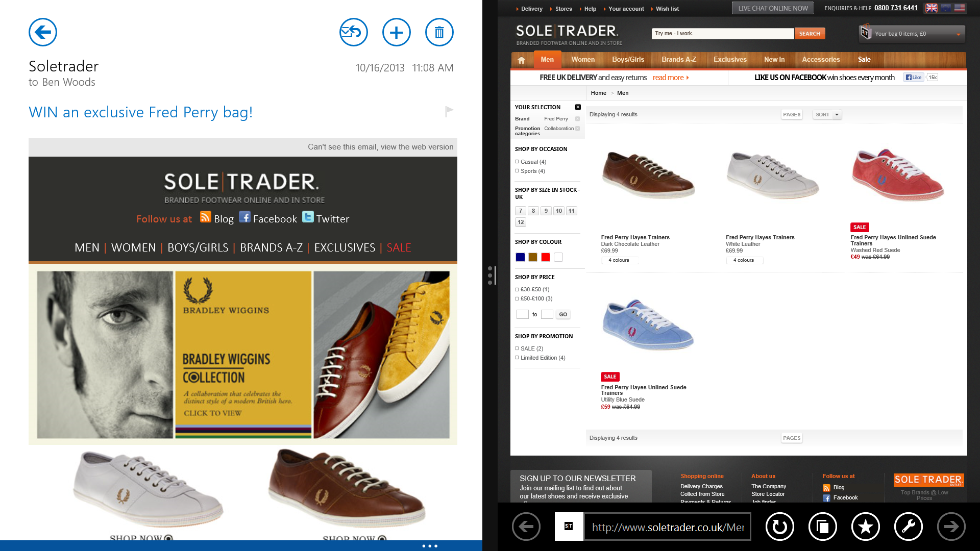Tick the SALE (2) promotion checkbox
980x551 pixels.
[x=517, y=348]
